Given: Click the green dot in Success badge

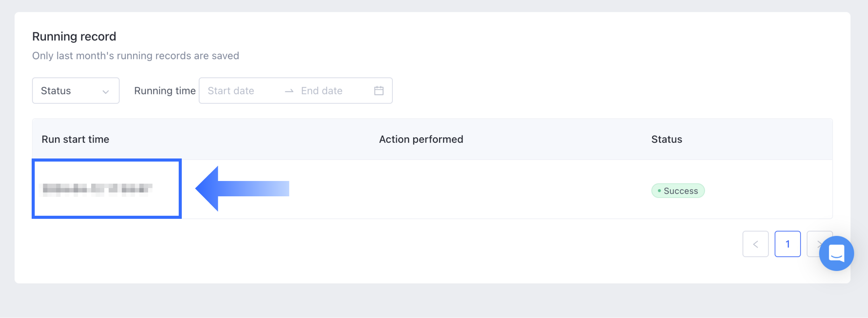Looking at the screenshot, I should pyautogui.click(x=659, y=191).
